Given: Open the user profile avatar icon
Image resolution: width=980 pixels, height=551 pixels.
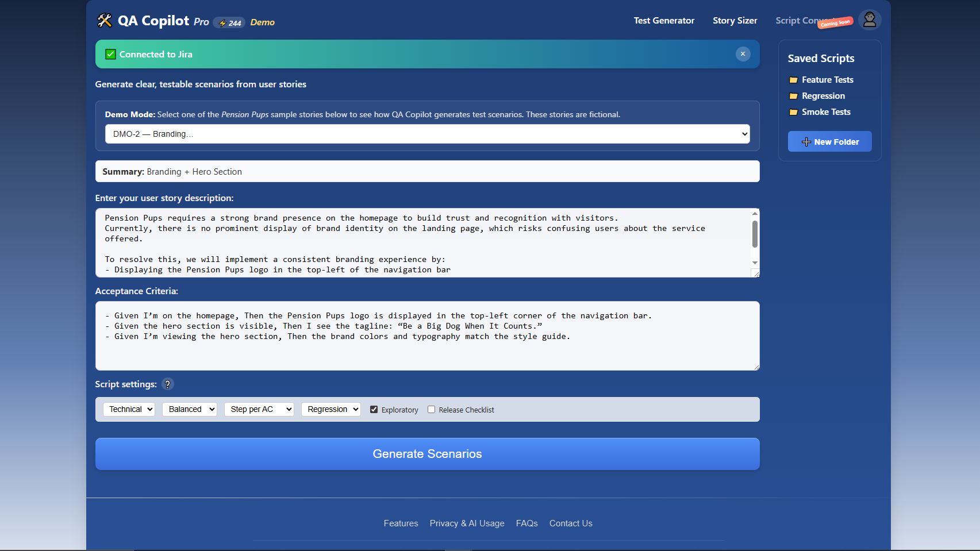Looking at the screenshot, I should click(x=869, y=20).
